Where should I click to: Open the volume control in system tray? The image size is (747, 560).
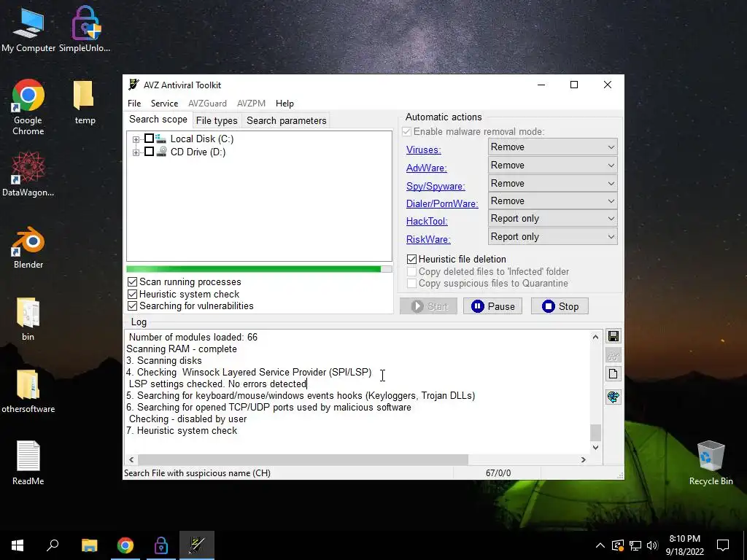652,545
